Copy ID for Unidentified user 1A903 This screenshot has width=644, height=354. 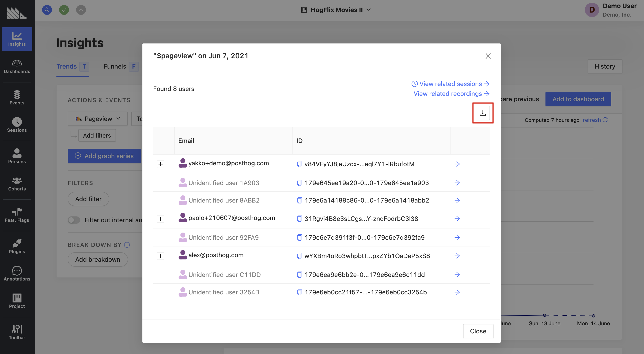[x=299, y=183]
